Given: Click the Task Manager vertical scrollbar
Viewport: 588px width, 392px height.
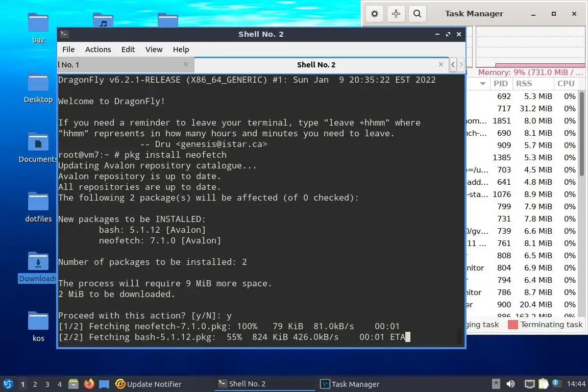Looking at the screenshot, I should pos(582,133).
